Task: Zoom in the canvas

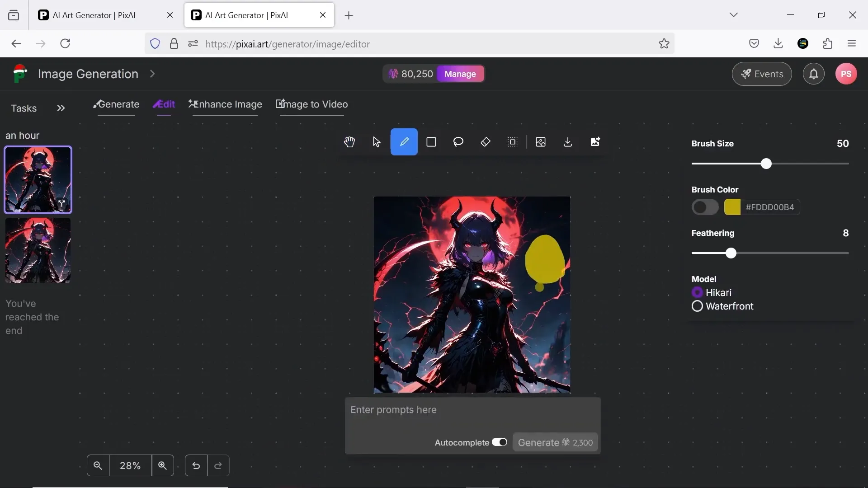Action: [163, 465]
